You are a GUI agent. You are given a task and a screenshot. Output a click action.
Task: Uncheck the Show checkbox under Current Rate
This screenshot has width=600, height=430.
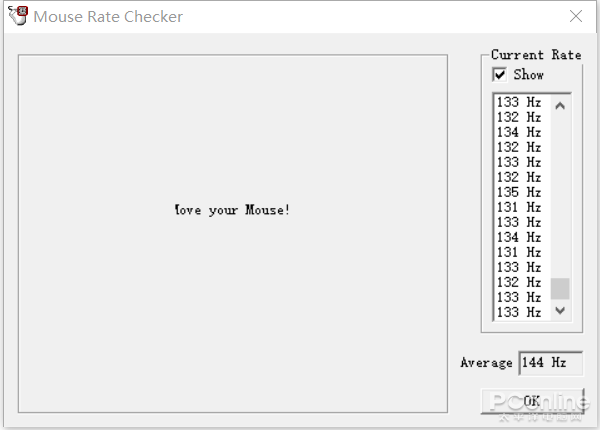click(x=499, y=75)
